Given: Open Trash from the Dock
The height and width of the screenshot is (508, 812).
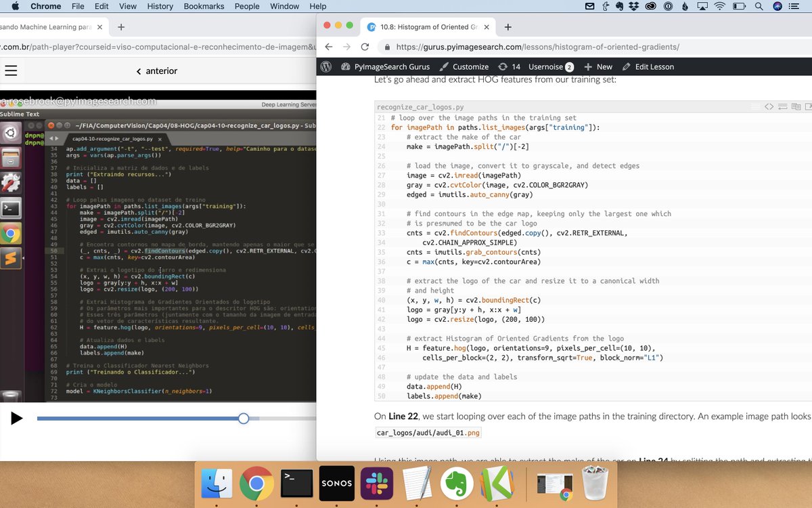Looking at the screenshot, I should pos(595,483).
